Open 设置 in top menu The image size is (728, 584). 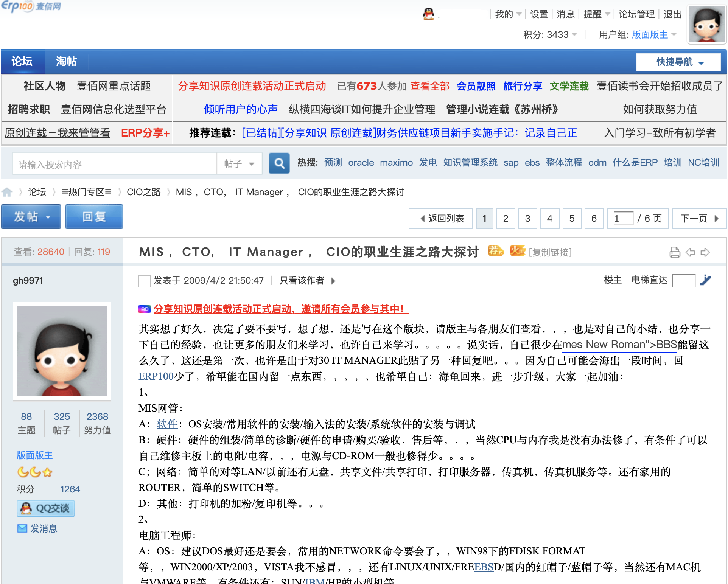[539, 14]
